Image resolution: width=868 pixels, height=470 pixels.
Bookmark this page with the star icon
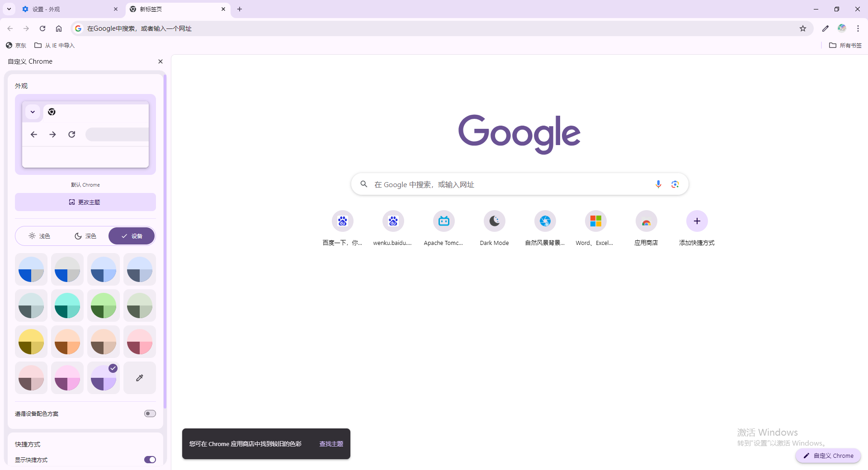[803, 28]
